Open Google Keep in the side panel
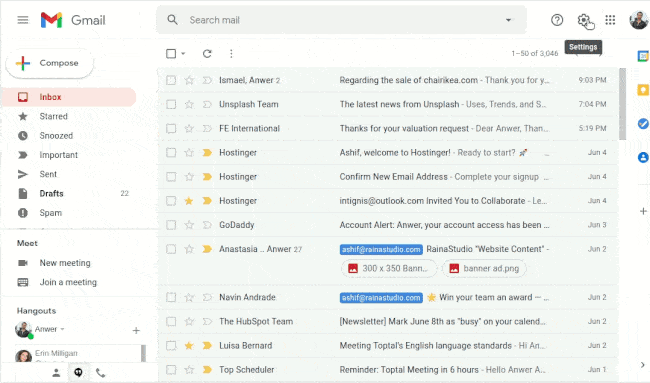Screen dimensions: 650x383 click(x=643, y=90)
